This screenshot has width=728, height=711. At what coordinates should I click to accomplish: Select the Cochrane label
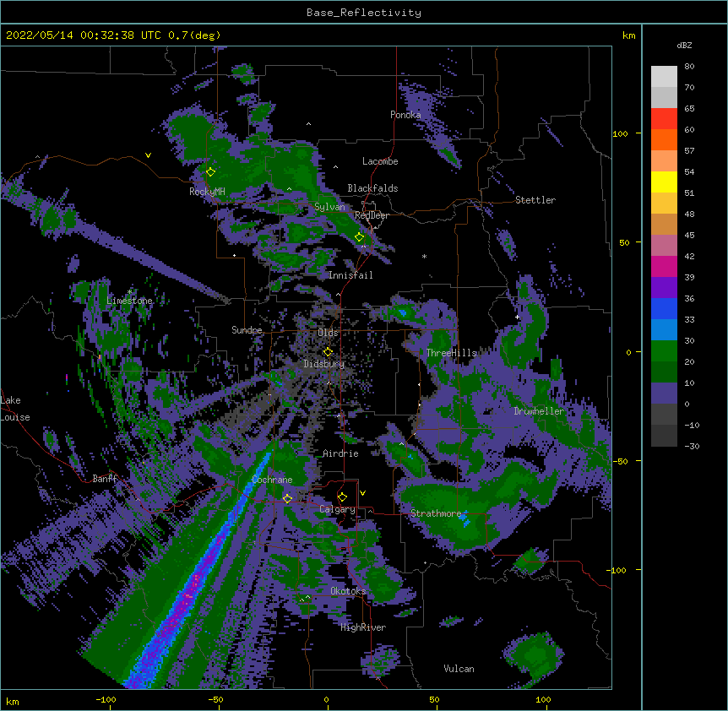coord(272,480)
